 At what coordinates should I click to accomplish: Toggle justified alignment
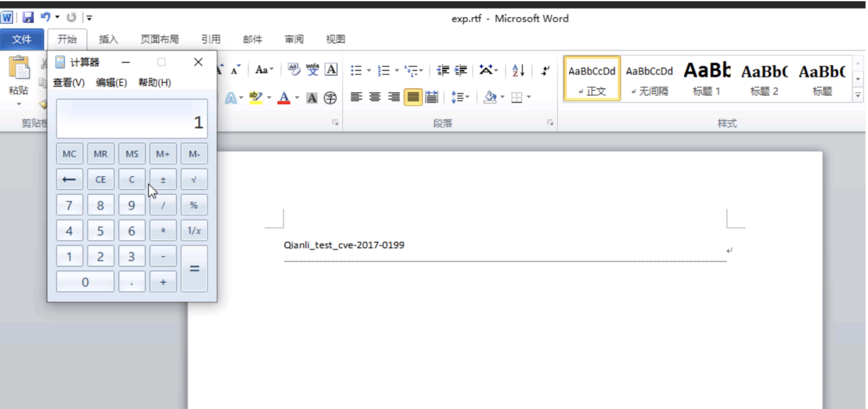point(413,97)
